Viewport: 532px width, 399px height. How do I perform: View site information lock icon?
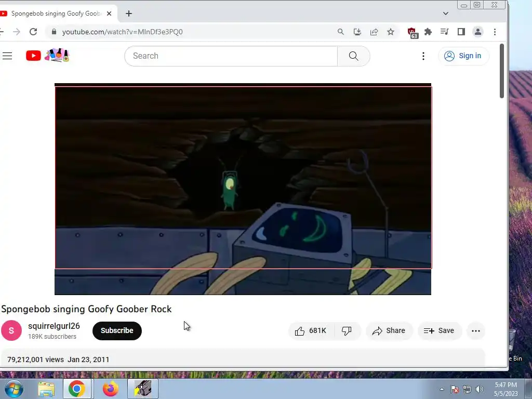54,32
